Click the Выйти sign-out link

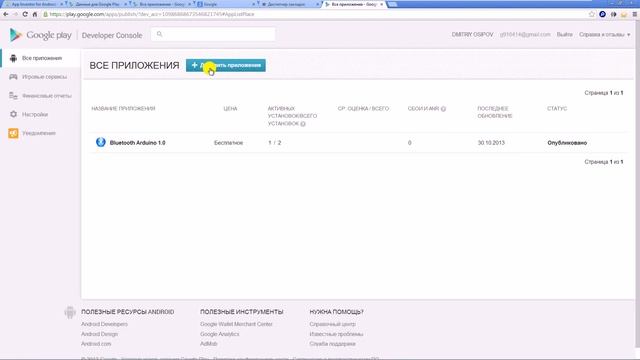click(564, 35)
